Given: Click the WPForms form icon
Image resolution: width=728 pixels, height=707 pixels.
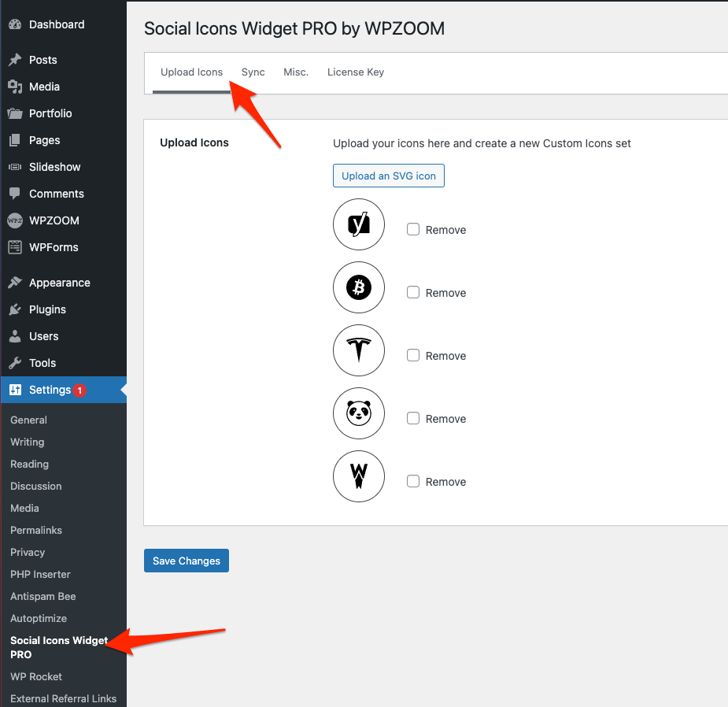Looking at the screenshot, I should pyautogui.click(x=15, y=247).
